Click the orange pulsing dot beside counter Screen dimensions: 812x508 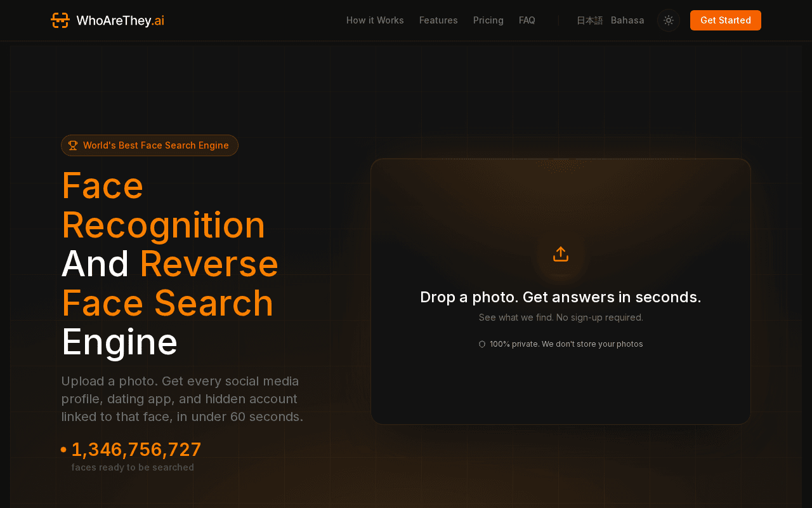point(63,450)
